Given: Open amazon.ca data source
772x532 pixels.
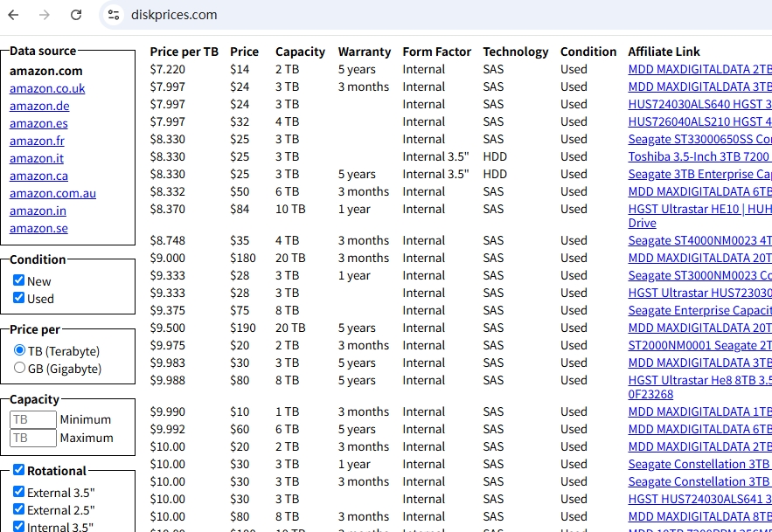Looking at the screenshot, I should (38, 176).
